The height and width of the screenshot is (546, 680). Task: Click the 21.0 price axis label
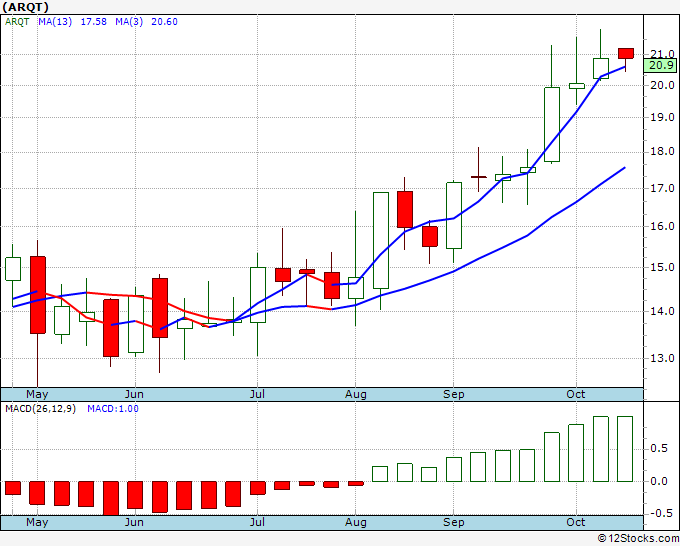point(662,54)
